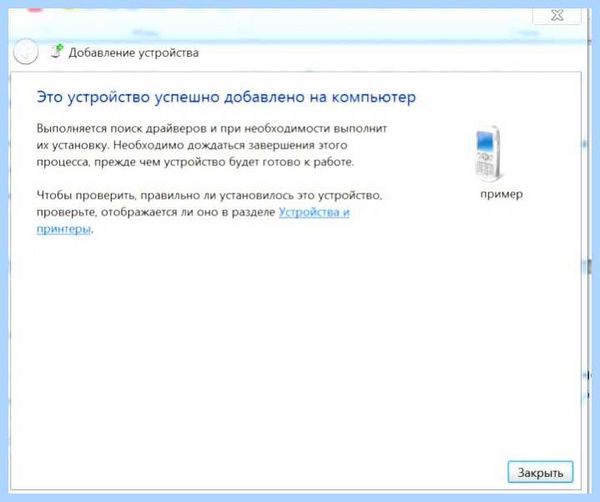Click the Добавление устройства wizard icon

(x=57, y=51)
